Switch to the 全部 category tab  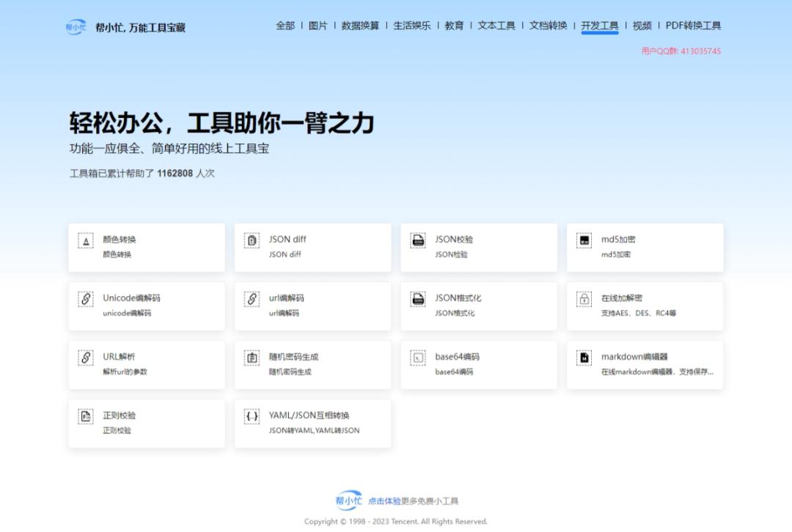pyautogui.click(x=285, y=25)
